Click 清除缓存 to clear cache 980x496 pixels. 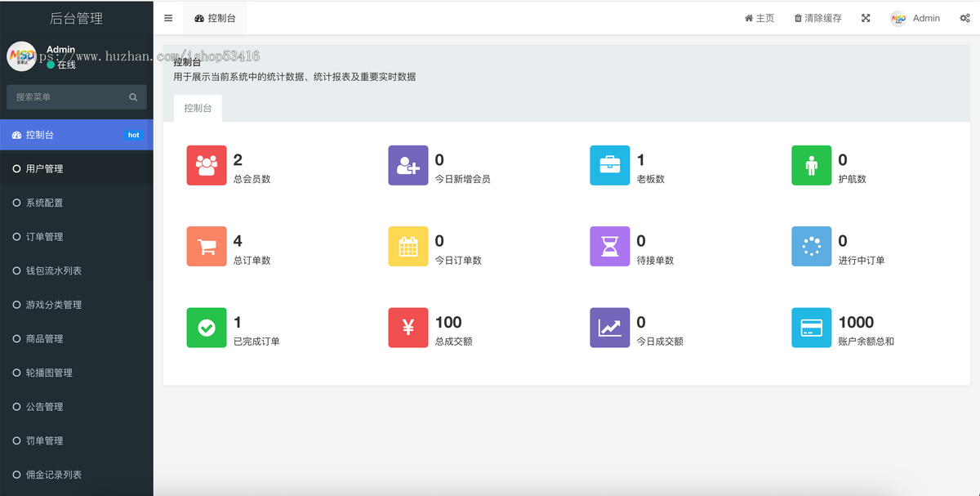[817, 18]
